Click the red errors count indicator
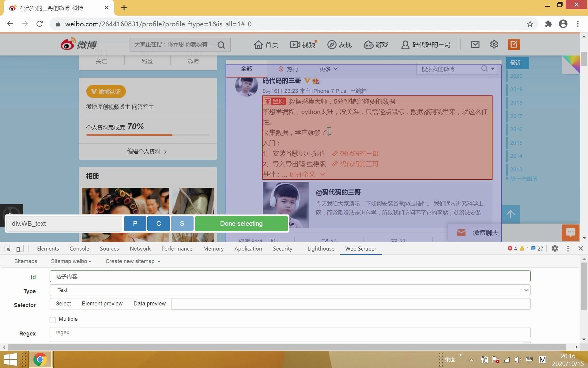Screen dimensions: 588x368 512,249
